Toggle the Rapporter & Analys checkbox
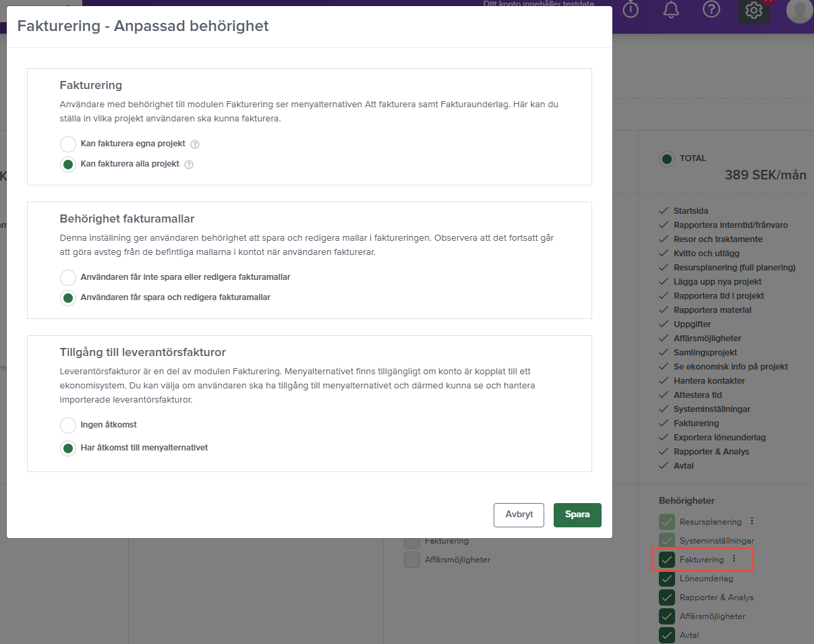This screenshot has height=644, width=814. point(667,597)
